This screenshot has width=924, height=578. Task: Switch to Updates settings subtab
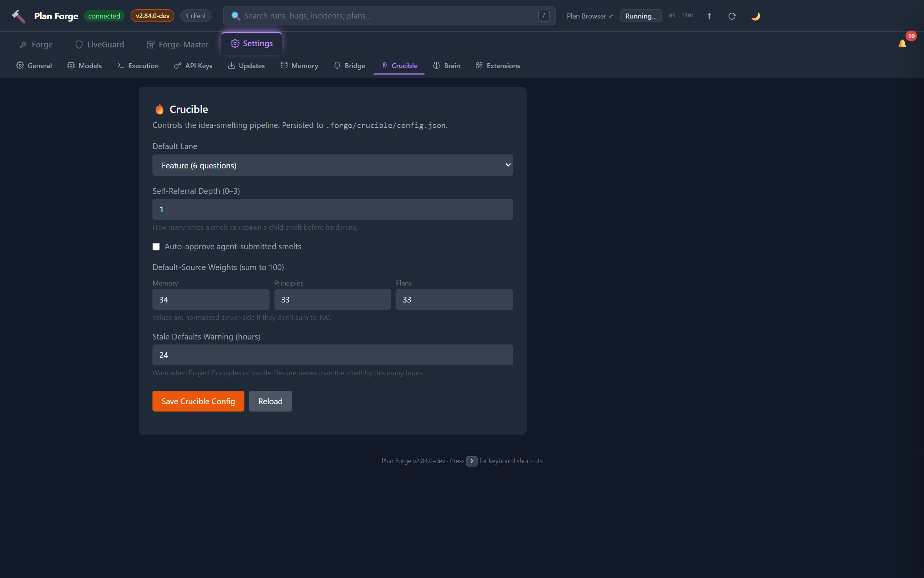pyautogui.click(x=246, y=66)
